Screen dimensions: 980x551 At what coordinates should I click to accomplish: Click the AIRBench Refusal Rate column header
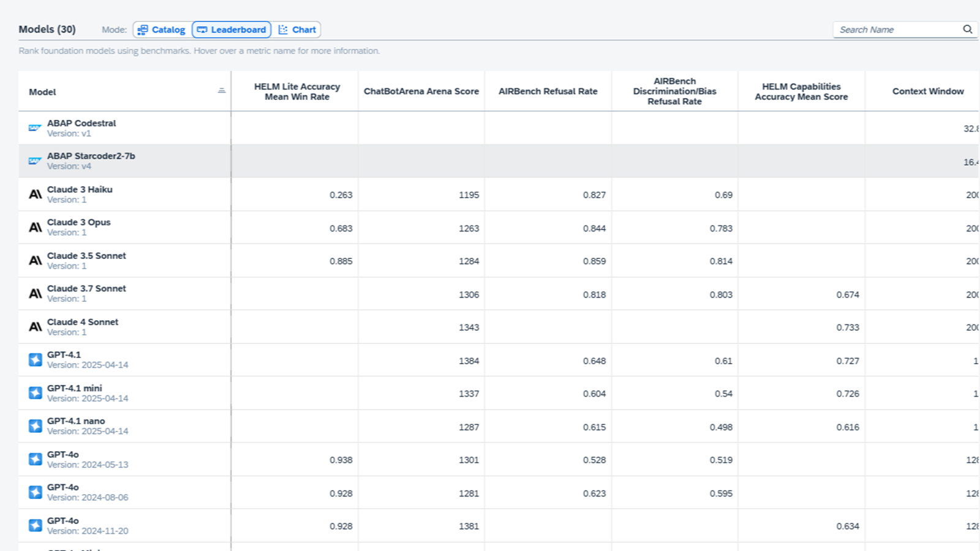coord(548,91)
